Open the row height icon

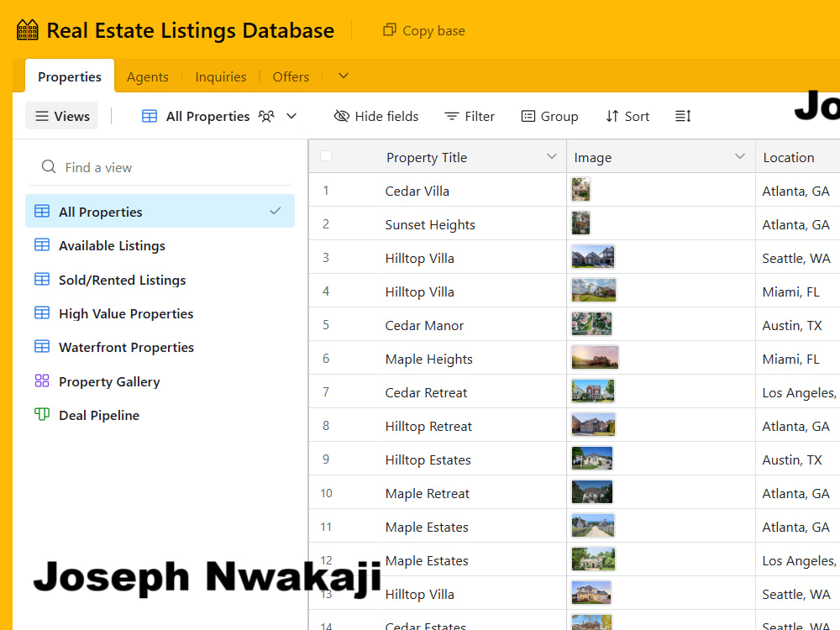tap(683, 116)
